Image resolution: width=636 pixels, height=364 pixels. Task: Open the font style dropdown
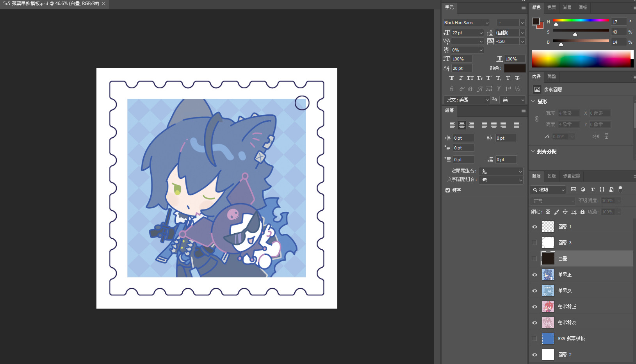tap(522, 23)
